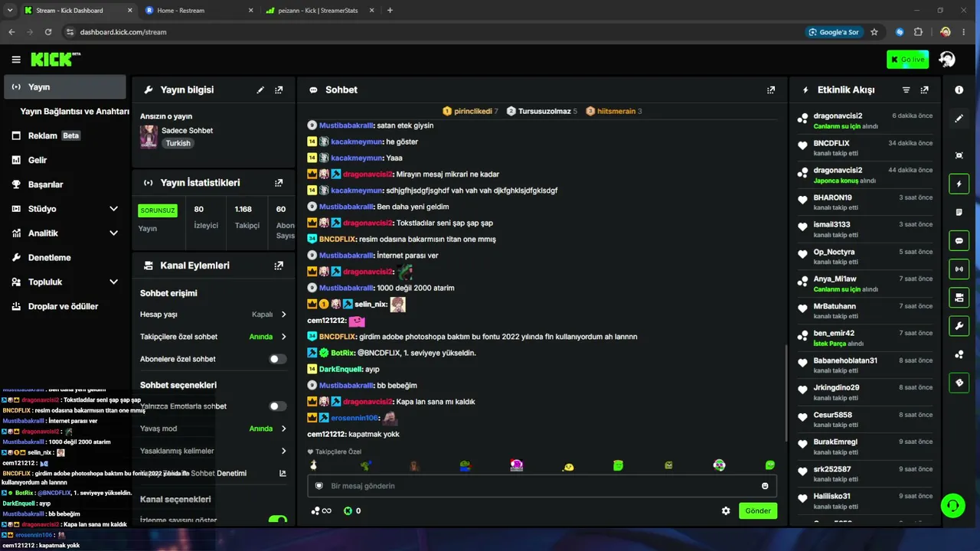Toggle Abonelere özel sohbet switch

(278, 359)
